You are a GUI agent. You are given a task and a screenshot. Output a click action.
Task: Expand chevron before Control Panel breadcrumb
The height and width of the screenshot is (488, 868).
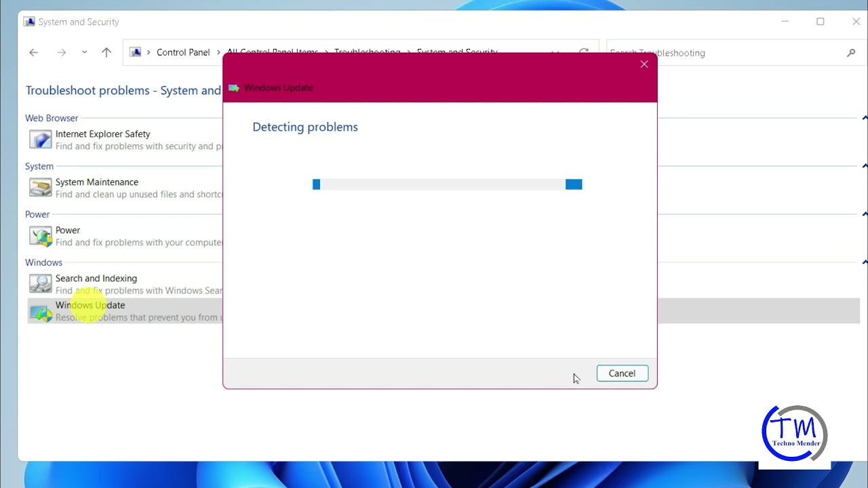pos(149,52)
